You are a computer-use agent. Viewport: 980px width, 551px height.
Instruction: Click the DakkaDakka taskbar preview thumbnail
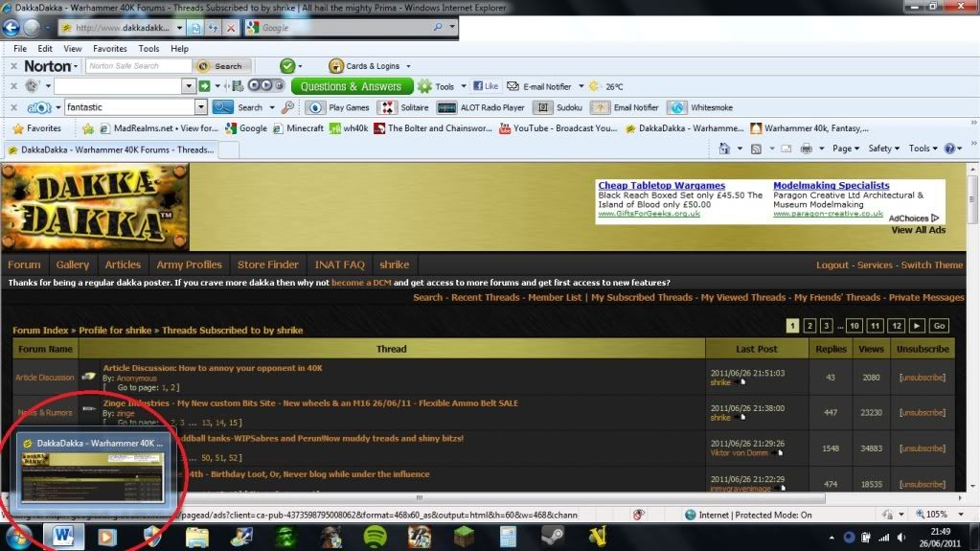point(93,471)
